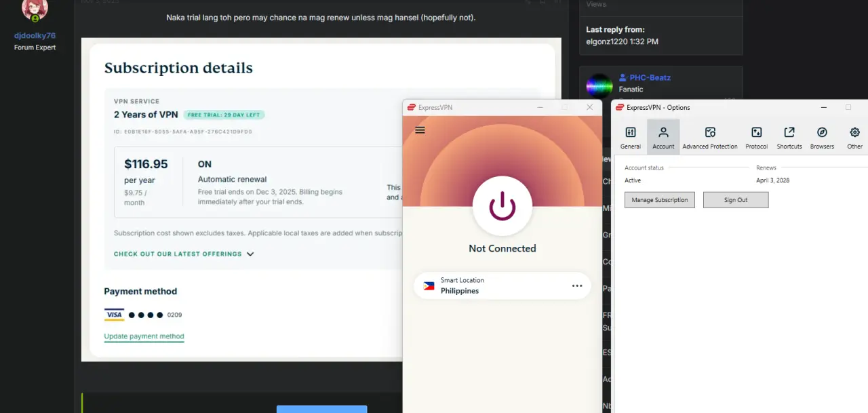Viewport: 868px width, 413px height.
Task: Switch to the Protocol tab
Action: click(757, 138)
